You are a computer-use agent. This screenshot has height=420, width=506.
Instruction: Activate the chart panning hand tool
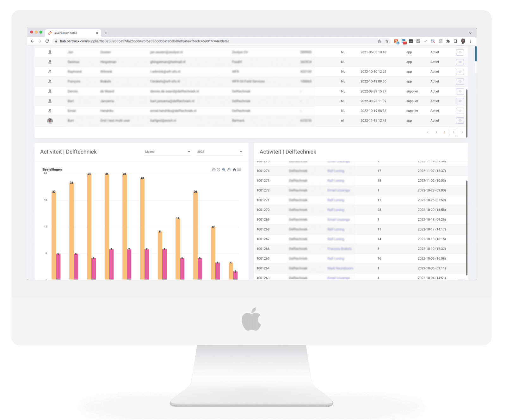pyautogui.click(x=229, y=170)
